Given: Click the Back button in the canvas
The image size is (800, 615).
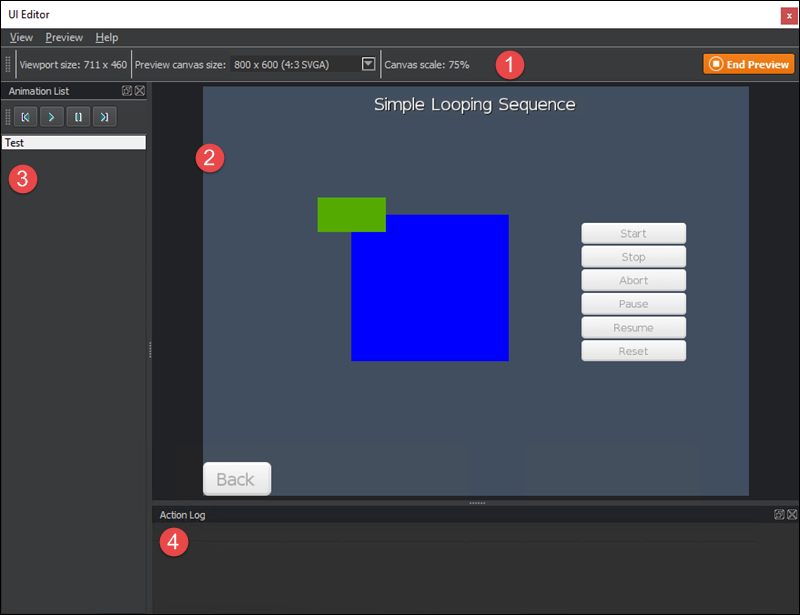Looking at the screenshot, I should [x=236, y=479].
